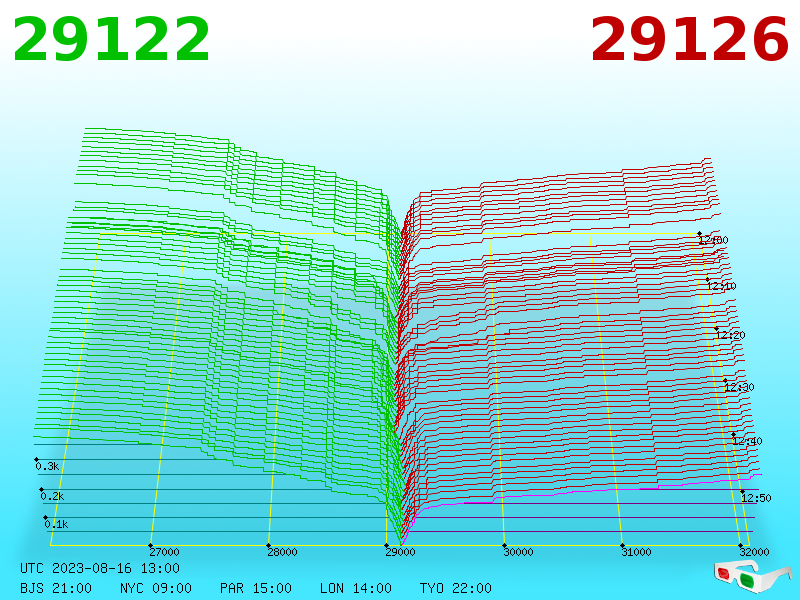Click the 0.3k depth axis label

47,466
